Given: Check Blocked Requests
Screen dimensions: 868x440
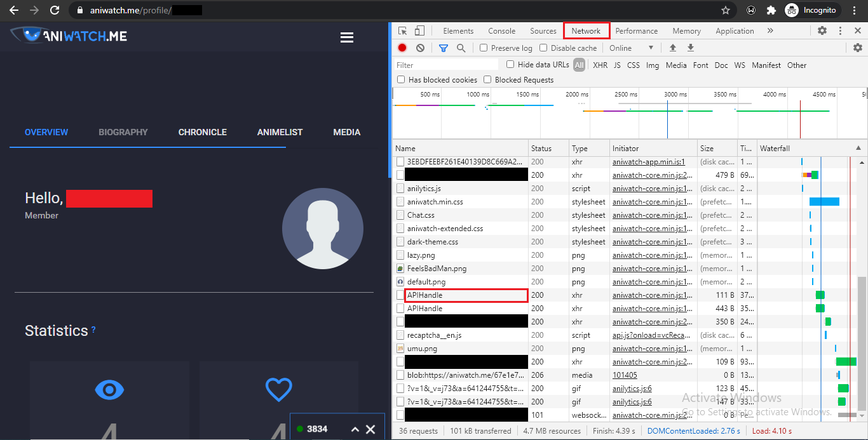Looking at the screenshot, I should click(487, 79).
